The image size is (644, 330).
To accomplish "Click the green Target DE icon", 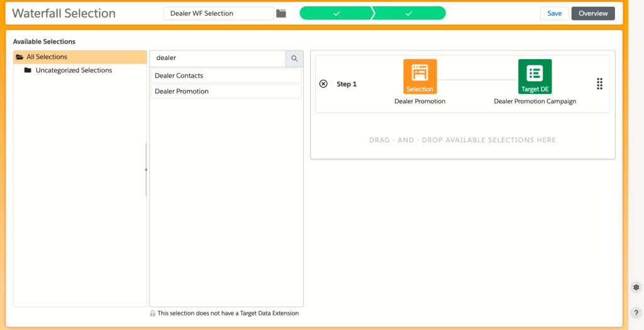I will [x=535, y=76].
